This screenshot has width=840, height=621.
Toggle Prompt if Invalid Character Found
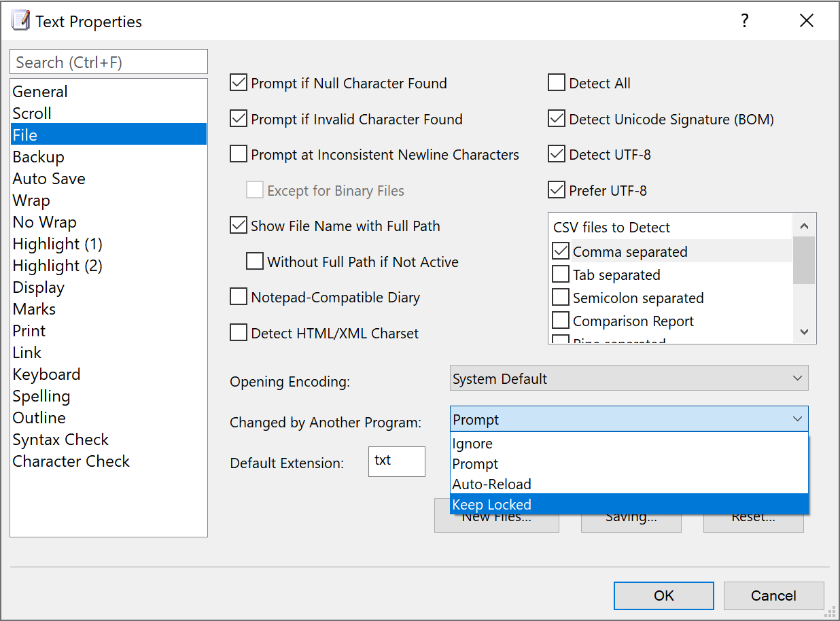[239, 119]
